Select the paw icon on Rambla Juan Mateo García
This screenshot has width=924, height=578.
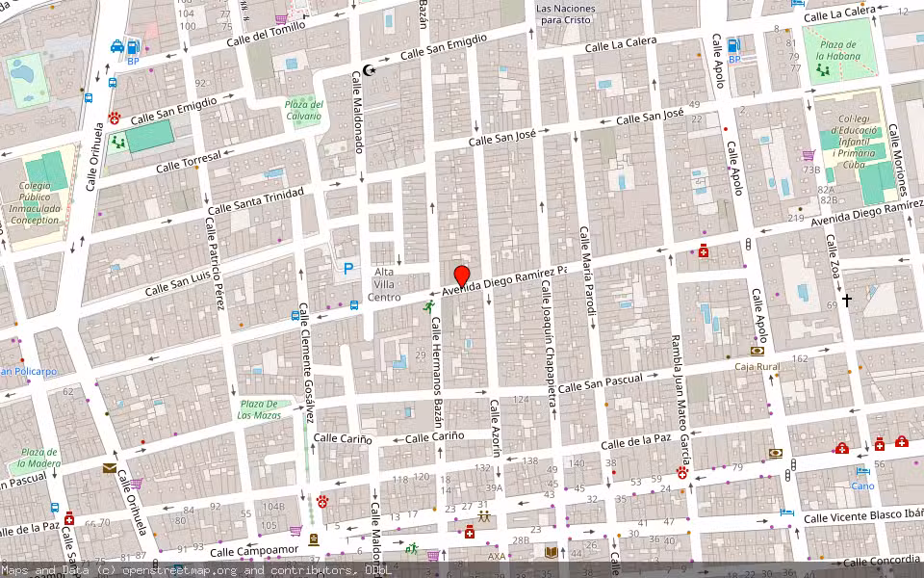[682, 472]
